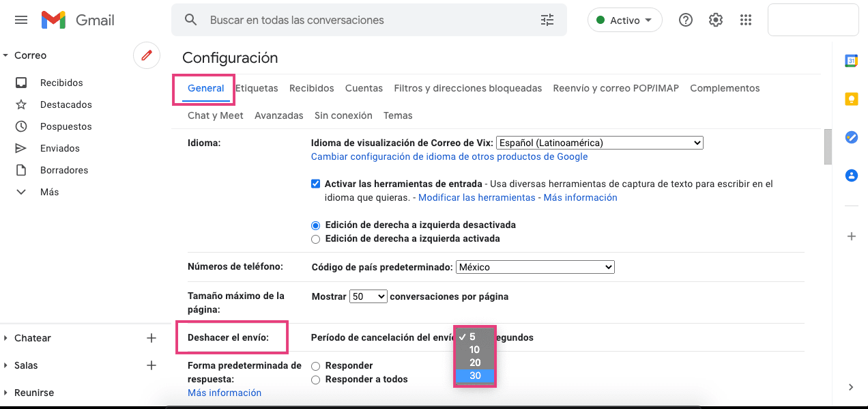Select the Responder a todos option
This screenshot has height=409, width=868.
click(x=315, y=380)
